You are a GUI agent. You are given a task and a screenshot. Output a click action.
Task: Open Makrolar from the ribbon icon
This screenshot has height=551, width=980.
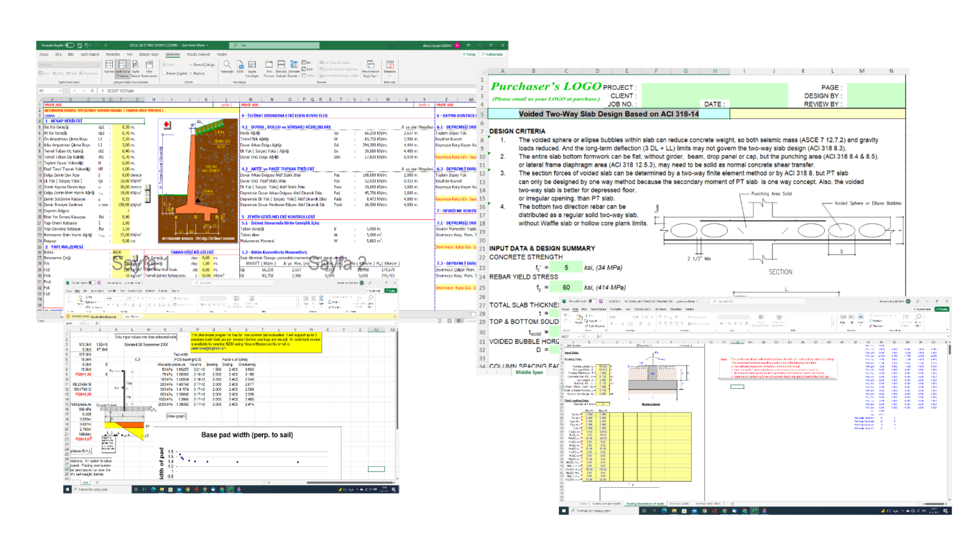point(390,68)
